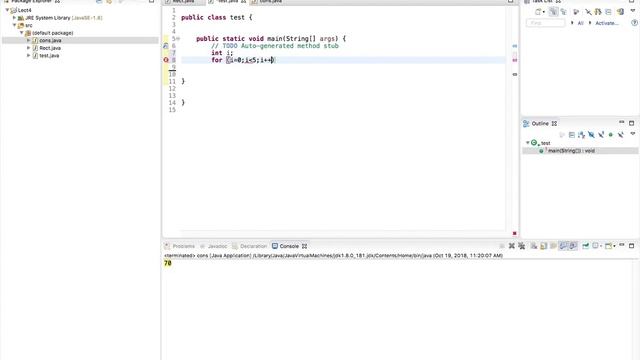Click Show UI Legend icon in Task List

tap(620, 12)
